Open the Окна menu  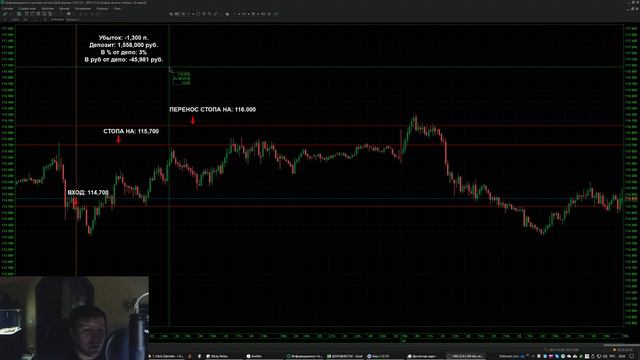pos(118,8)
